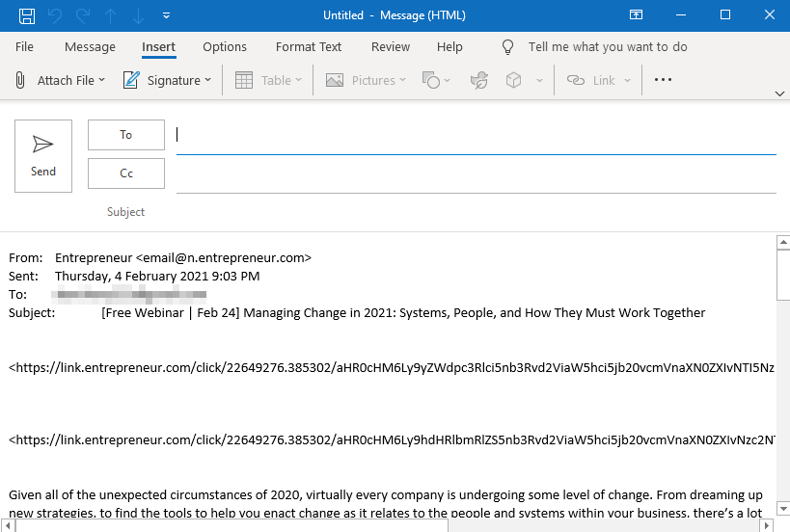790x532 pixels.
Task: Open Customize Quick Access Toolbar dropdown
Action: tap(166, 15)
